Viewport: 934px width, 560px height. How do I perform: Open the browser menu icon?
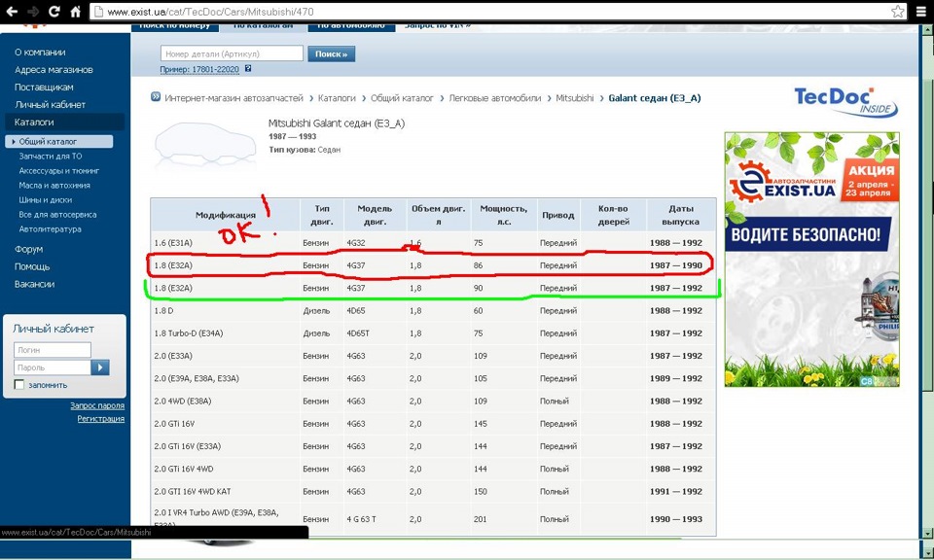click(x=921, y=12)
